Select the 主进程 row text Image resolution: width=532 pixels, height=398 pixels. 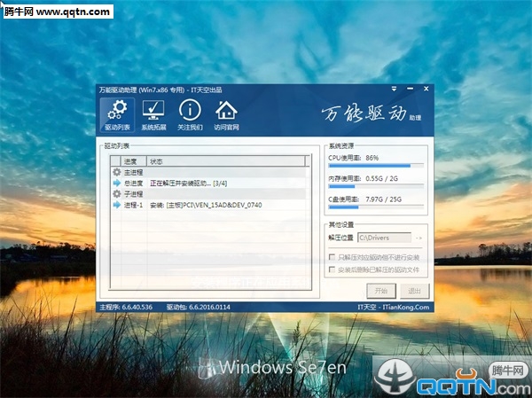click(134, 172)
